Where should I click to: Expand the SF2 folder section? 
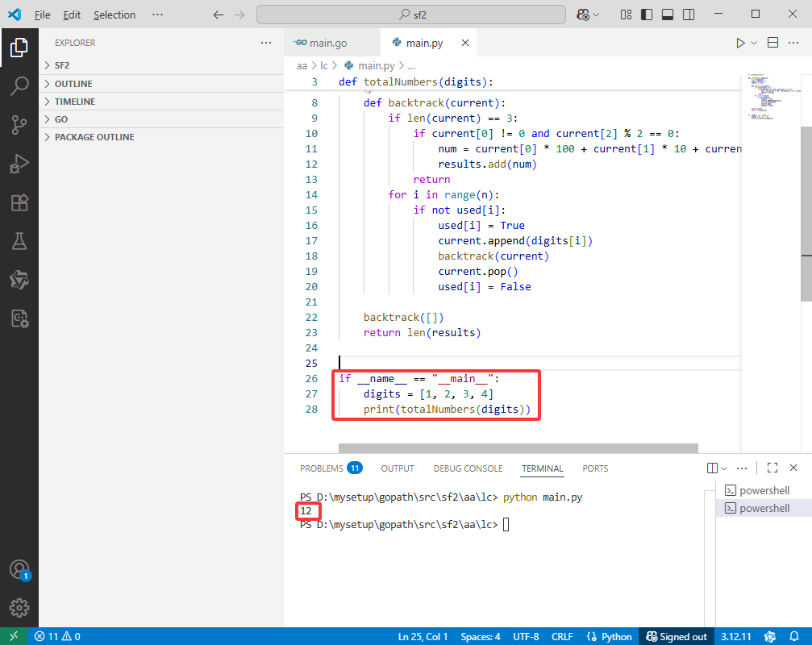161,65
